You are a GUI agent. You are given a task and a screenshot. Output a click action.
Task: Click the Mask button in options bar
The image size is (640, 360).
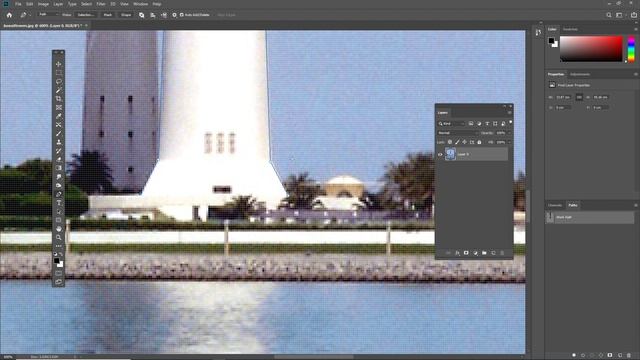(x=108, y=15)
